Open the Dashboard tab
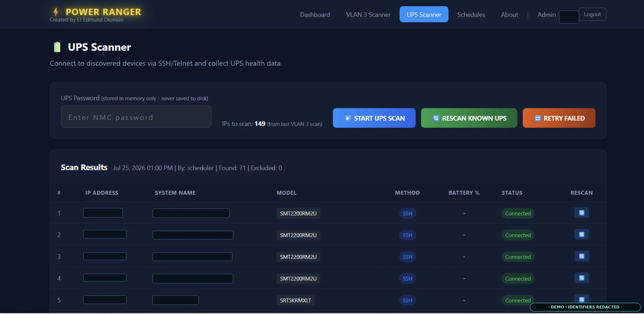 click(x=315, y=15)
